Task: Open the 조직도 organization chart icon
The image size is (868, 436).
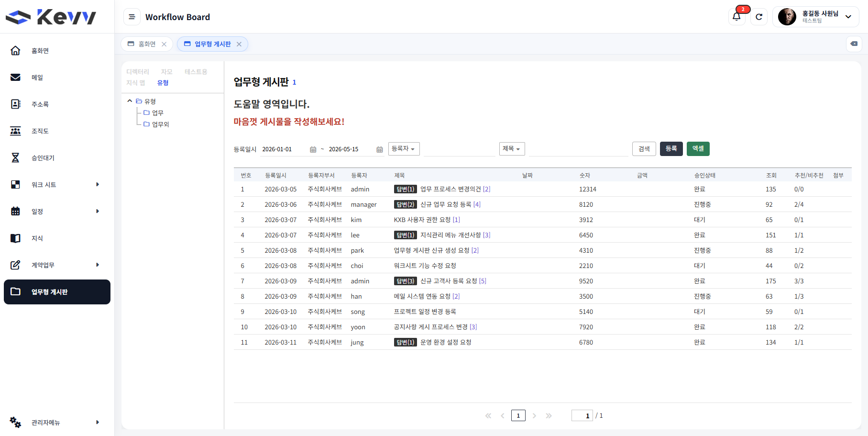Action: click(15, 131)
